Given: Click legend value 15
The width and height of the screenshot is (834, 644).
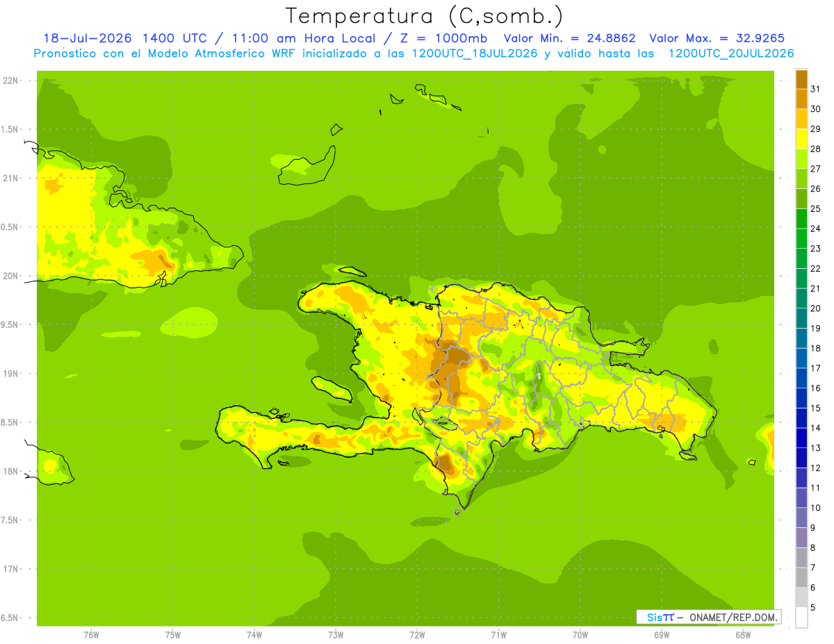Looking at the screenshot, I should click(816, 408).
